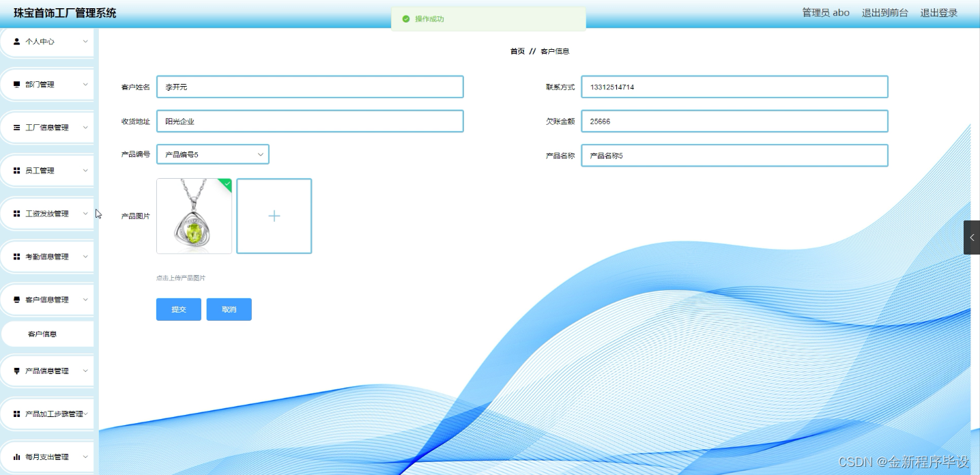Expand the 产品加工步骤管理 section
The image size is (980, 475).
pyautogui.click(x=87, y=414)
